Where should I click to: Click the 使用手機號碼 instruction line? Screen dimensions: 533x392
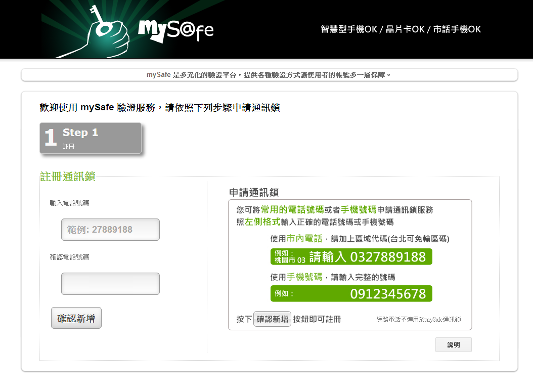click(333, 277)
